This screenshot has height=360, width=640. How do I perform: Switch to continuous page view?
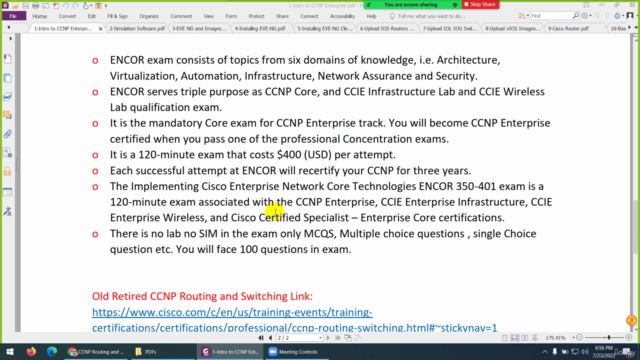515,338
